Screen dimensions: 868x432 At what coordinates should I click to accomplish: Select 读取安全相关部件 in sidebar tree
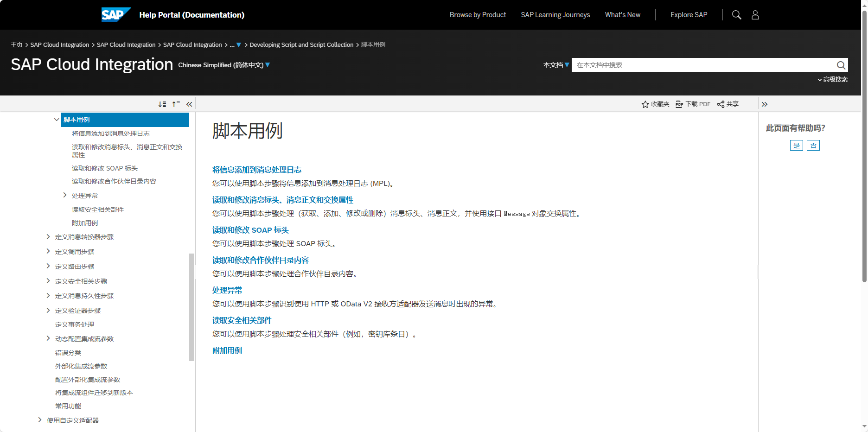coord(98,210)
